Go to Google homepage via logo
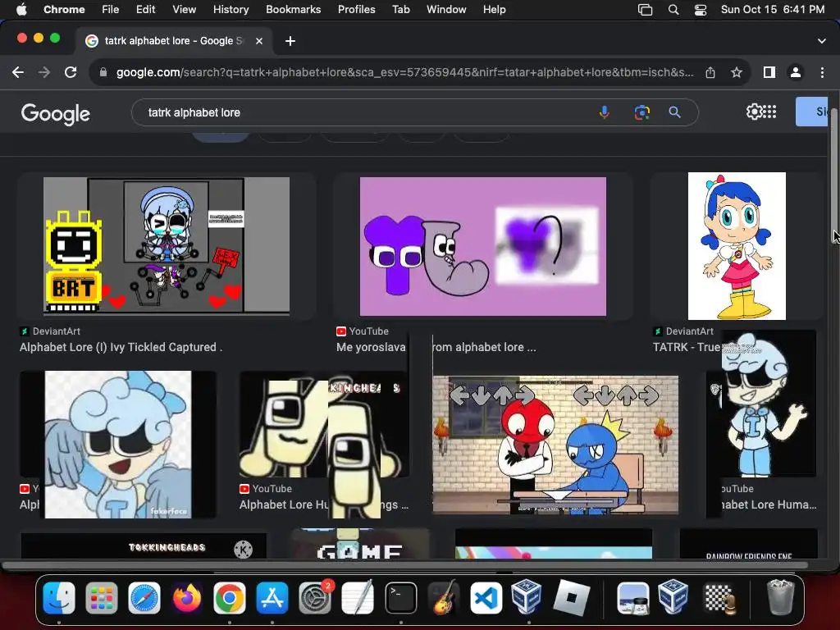 [x=55, y=113]
